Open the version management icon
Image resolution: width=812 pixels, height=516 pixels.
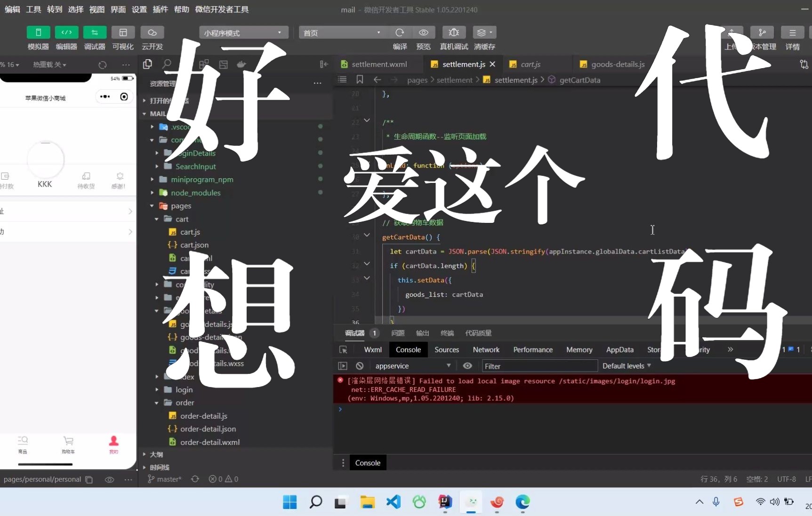click(762, 32)
